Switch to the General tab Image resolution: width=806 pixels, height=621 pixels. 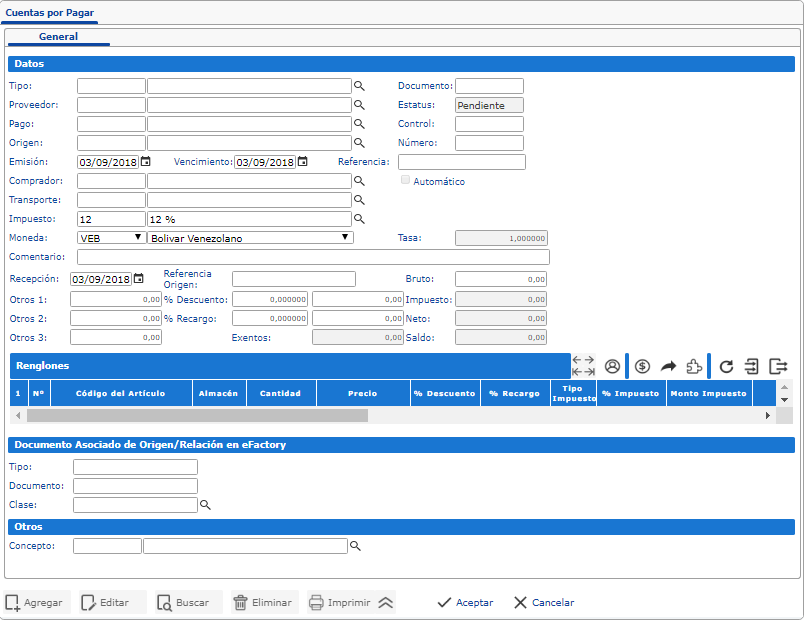[58, 37]
